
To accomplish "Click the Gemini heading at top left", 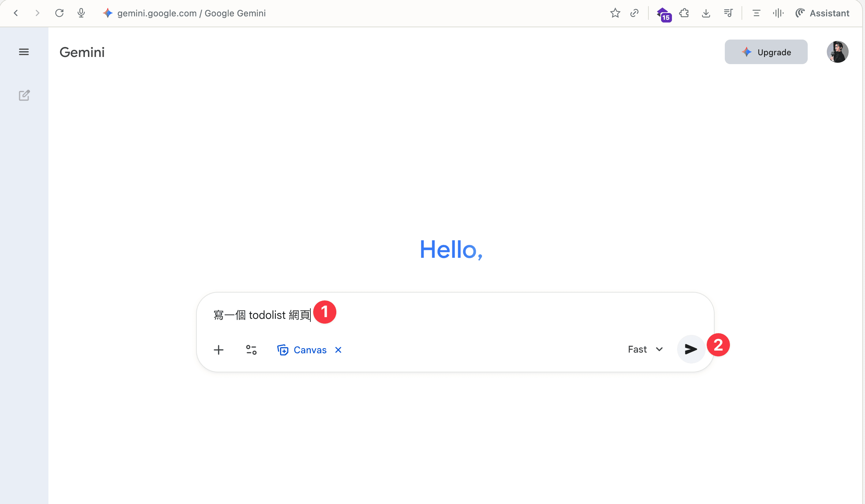I will pos(82,52).
